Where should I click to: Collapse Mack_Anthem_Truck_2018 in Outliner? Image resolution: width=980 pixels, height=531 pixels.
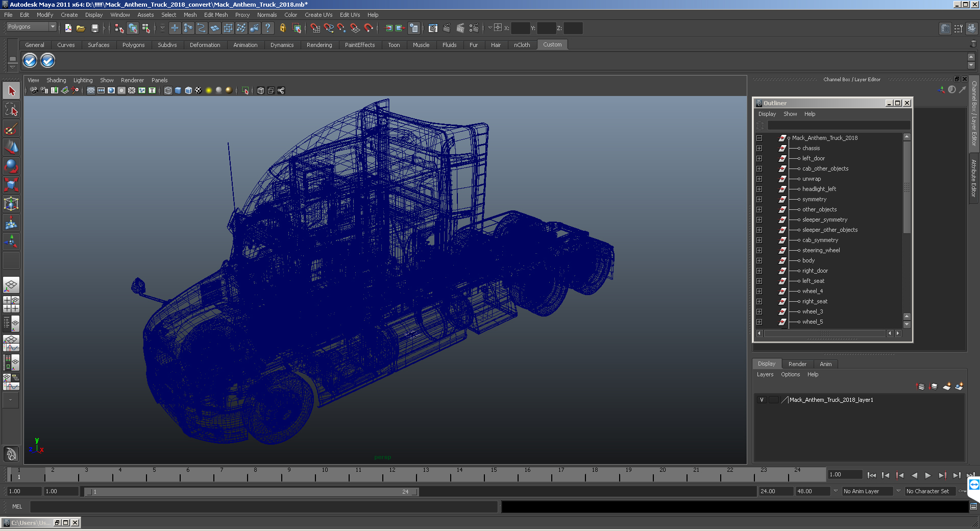click(759, 138)
